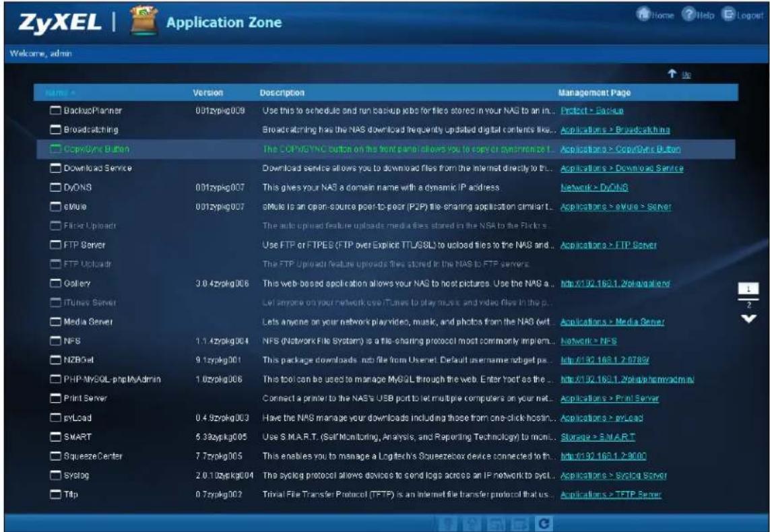Open the Applications > FTP Server link
Image resolution: width=770 pixels, height=532 pixels.
tap(608, 244)
